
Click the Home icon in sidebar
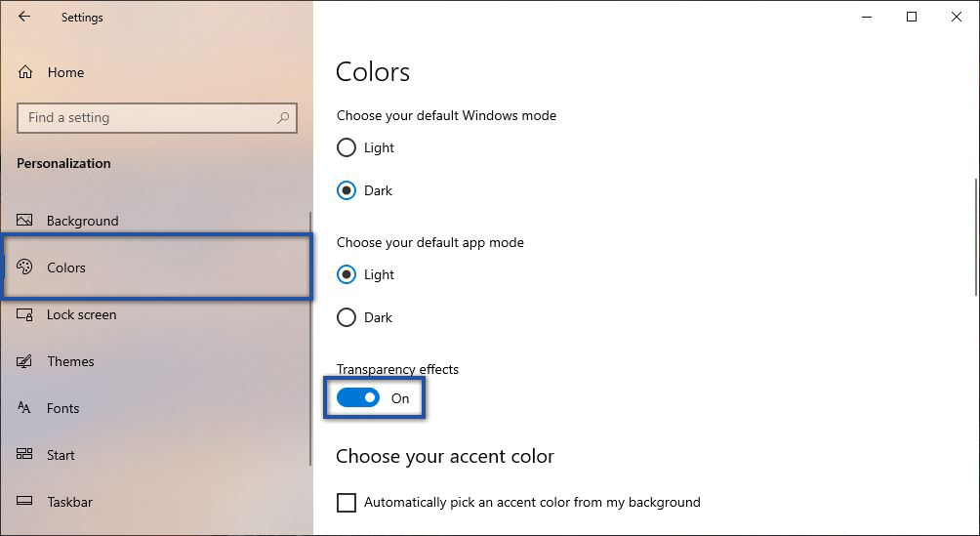coord(25,72)
